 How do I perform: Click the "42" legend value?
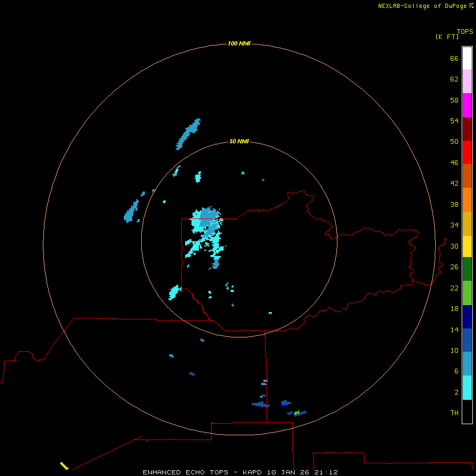pos(454,184)
